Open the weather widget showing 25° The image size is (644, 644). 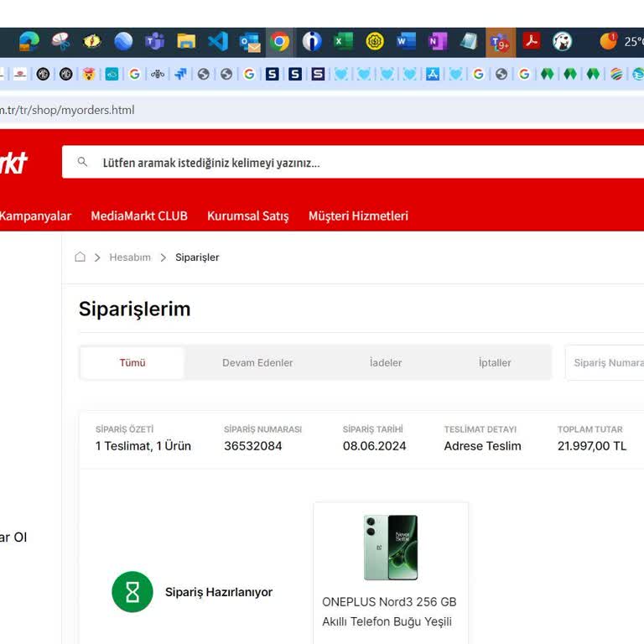621,41
